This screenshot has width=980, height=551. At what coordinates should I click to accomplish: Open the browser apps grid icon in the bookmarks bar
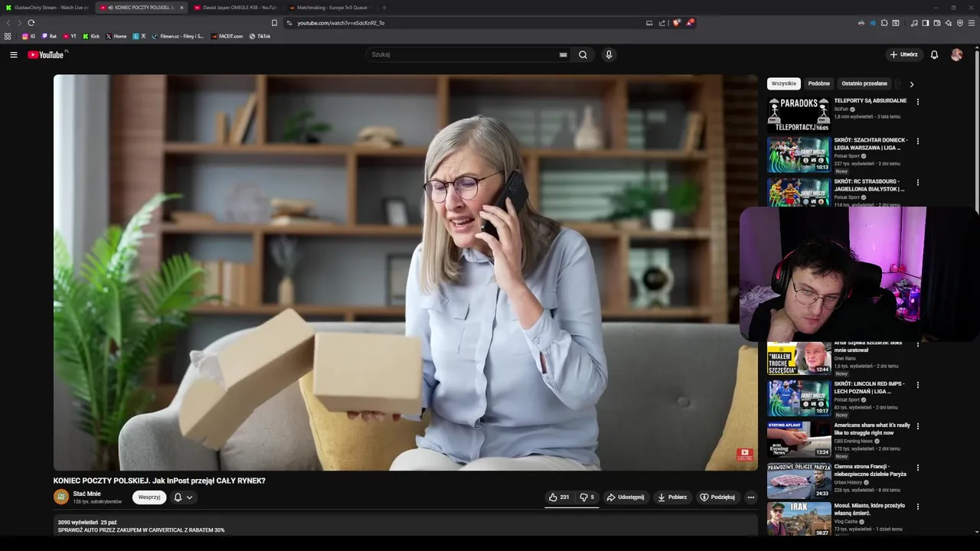8,36
